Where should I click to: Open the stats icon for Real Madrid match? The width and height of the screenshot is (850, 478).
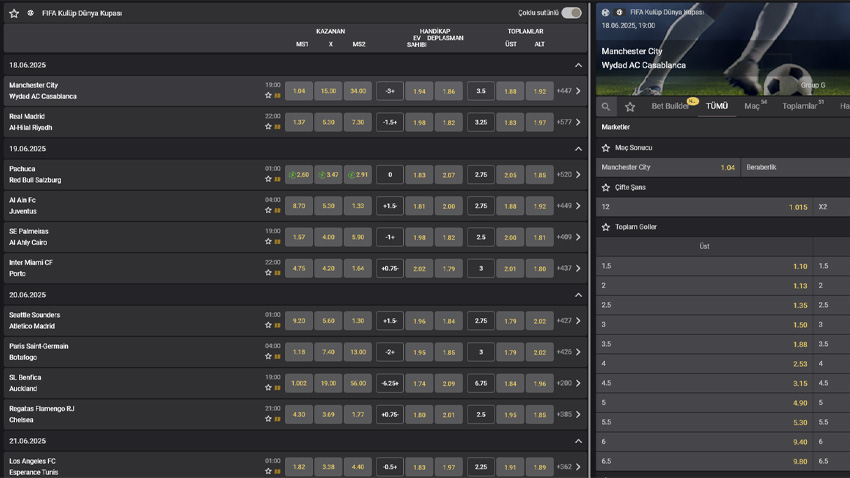pos(278,127)
